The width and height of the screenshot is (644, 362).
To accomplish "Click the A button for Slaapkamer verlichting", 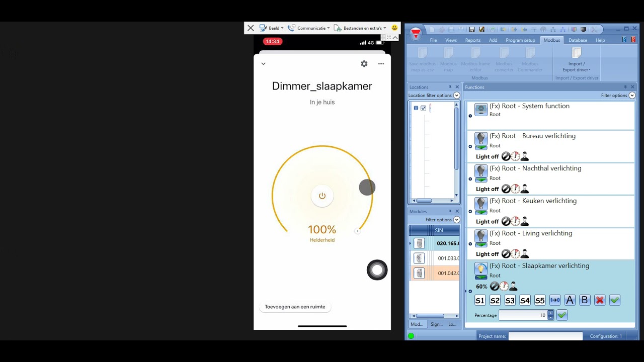I will (570, 300).
